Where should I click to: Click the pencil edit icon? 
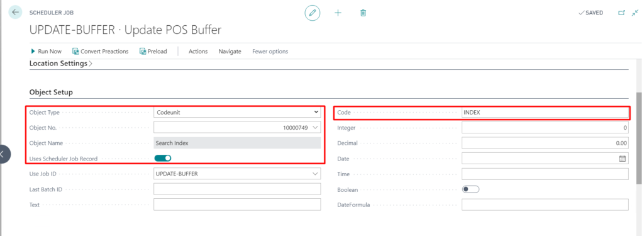(312, 13)
